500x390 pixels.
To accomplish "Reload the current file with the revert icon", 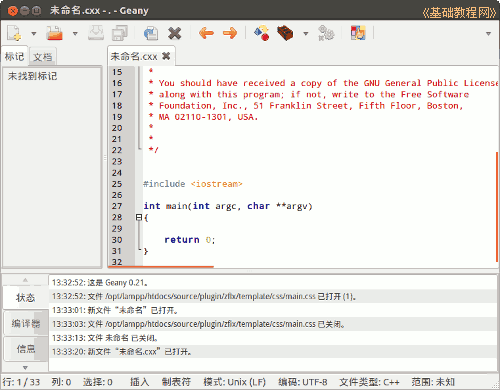I will (x=151, y=33).
